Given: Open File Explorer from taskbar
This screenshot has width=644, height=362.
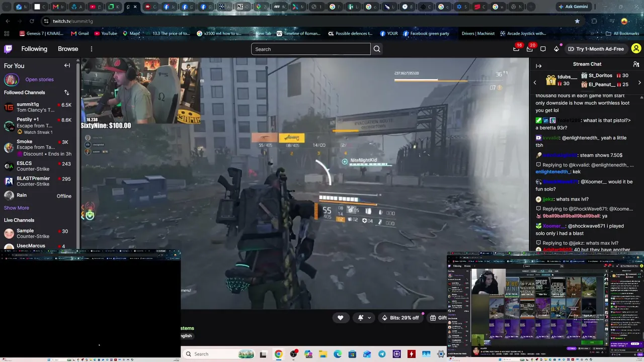Looking at the screenshot, I should pyautogui.click(x=323, y=354).
